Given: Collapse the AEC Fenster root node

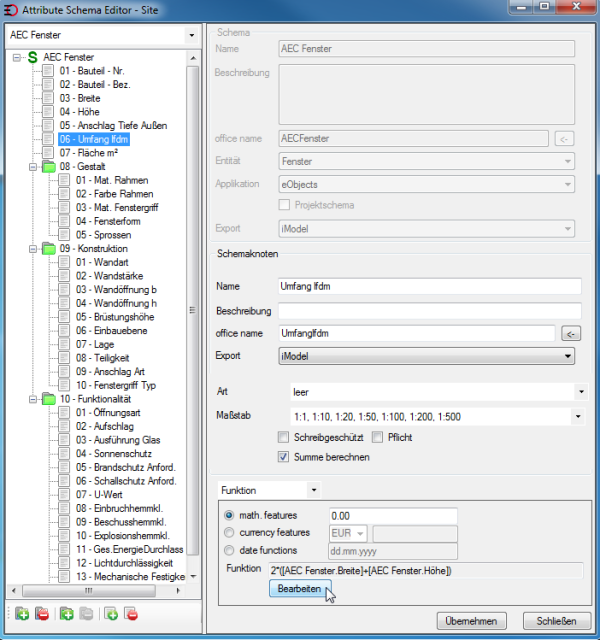Looking at the screenshot, I should (17, 58).
